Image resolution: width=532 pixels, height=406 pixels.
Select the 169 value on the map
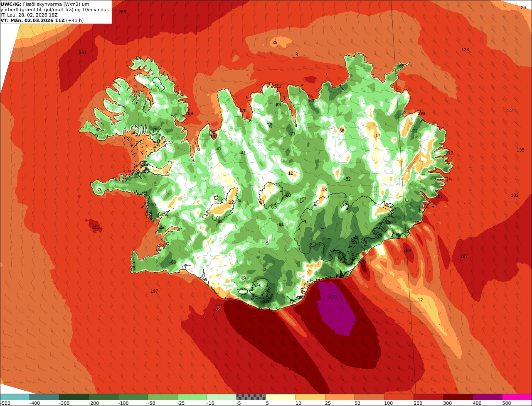point(189,114)
